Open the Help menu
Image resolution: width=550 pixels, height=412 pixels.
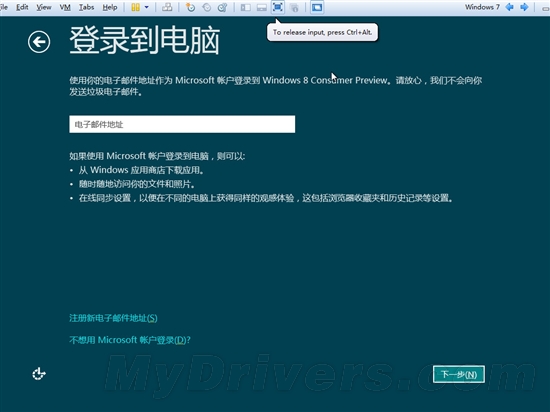click(x=110, y=7)
